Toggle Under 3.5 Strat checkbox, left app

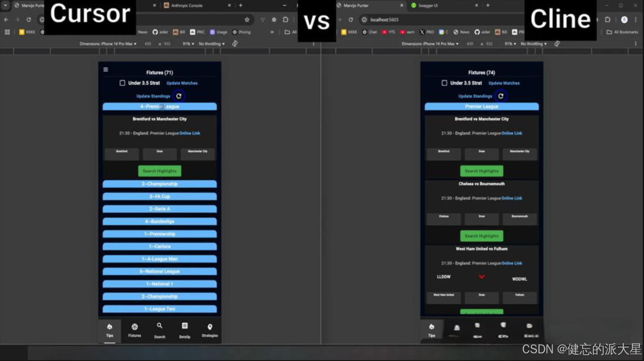(x=122, y=83)
